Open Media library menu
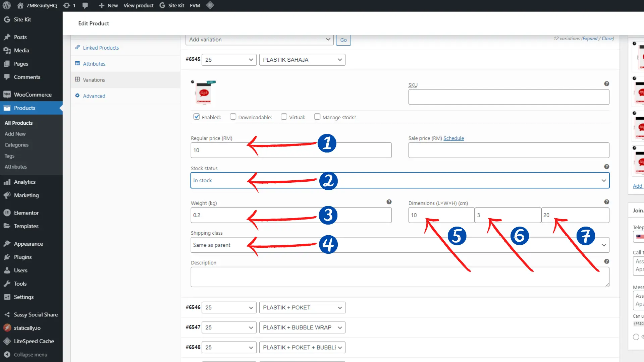The height and width of the screenshot is (362, 644). (31, 50)
